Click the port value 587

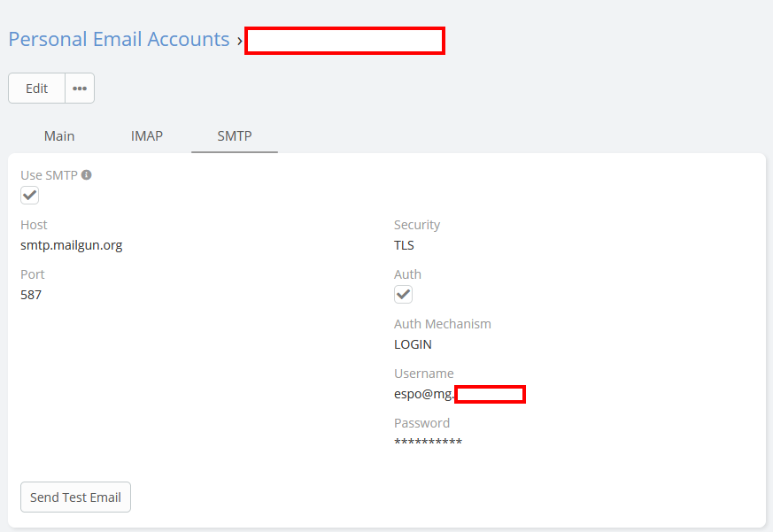(x=31, y=295)
